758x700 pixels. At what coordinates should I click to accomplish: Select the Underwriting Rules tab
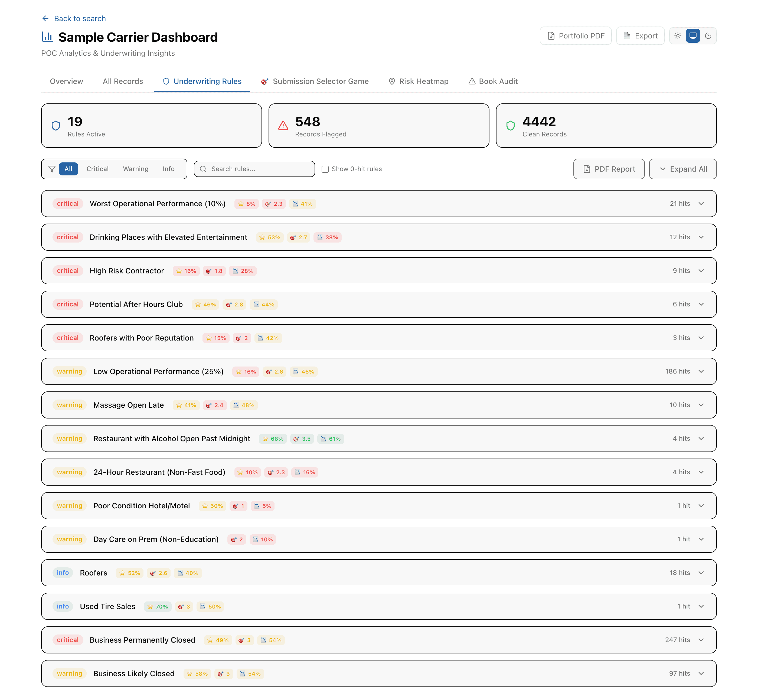click(202, 81)
